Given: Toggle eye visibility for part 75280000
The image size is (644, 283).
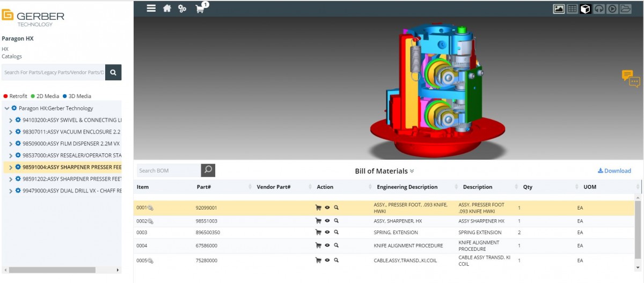Looking at the screenshot, I should [327, 260].
